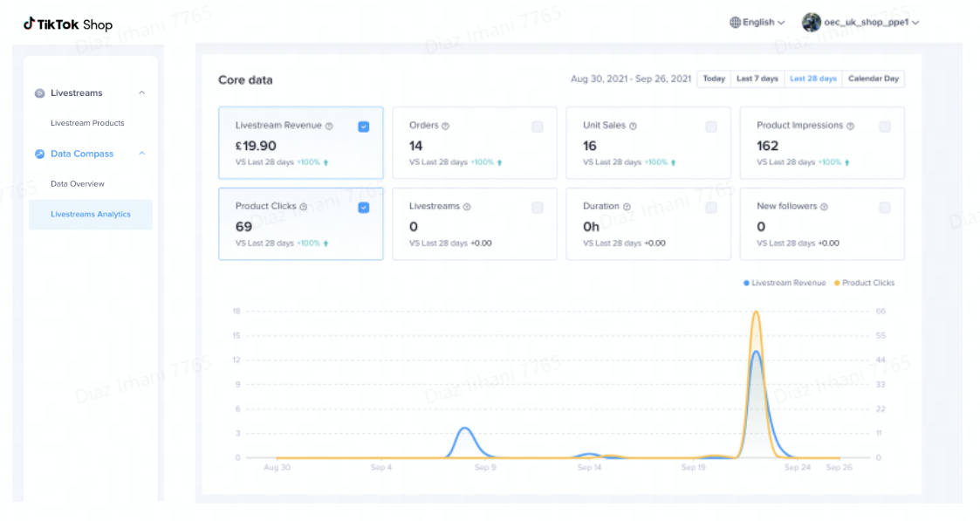Image resolution: width=980 pixels, height=521 pixels.
Task: Click the Data Compass sidebar icon
Action: click(39, 154)
